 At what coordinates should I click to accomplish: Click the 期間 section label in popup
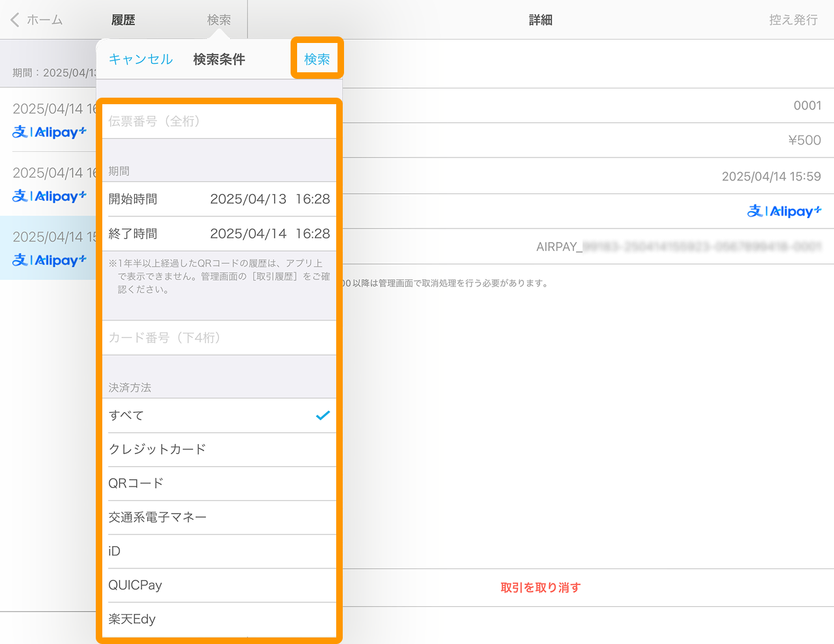point(119,171)
